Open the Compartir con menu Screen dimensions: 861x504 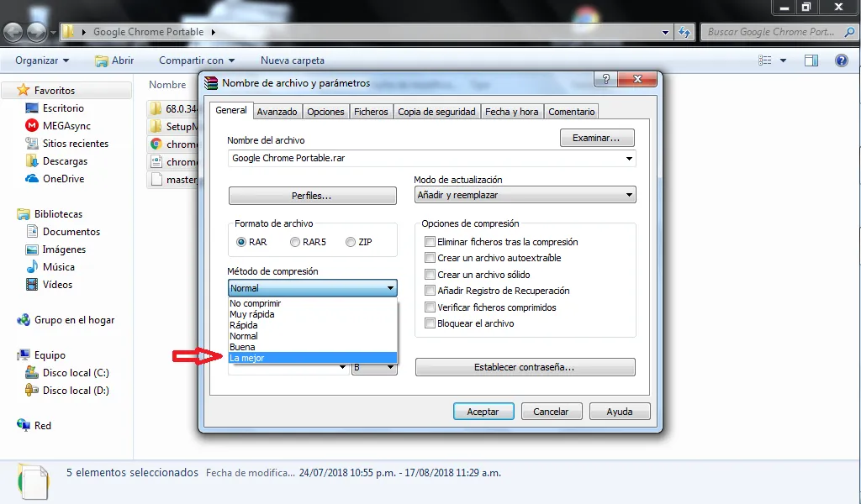coord(197,60)
